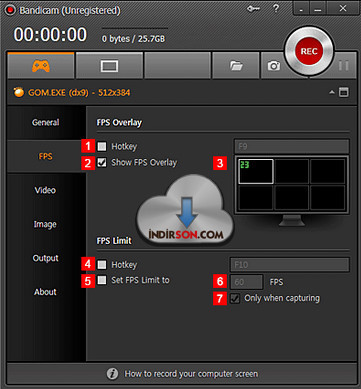Image resolution: width=361 pixels, height=389 pixels.
Task: Select bottom-center FPS overlay position cell
Action: point(292,198)
